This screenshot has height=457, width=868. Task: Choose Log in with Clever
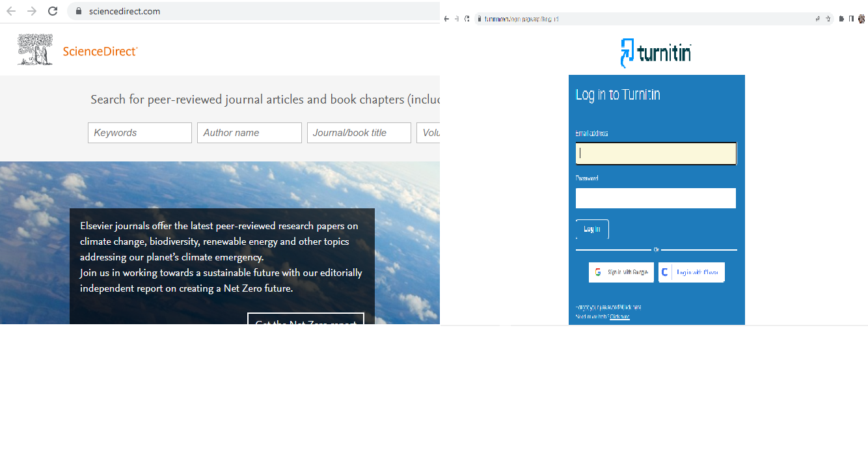(x=692, y=272)
